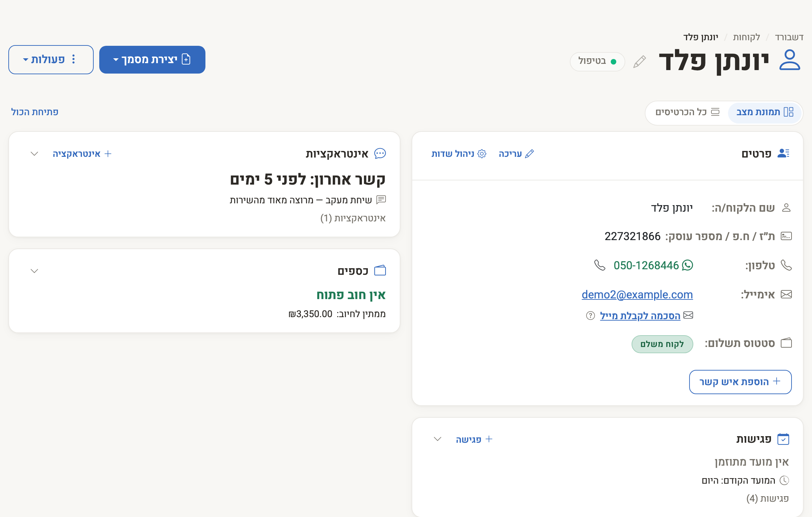Click the help question mark by הסכמה לקבלת מייל
Screen dimensions: 812x517
click(590, 316)
